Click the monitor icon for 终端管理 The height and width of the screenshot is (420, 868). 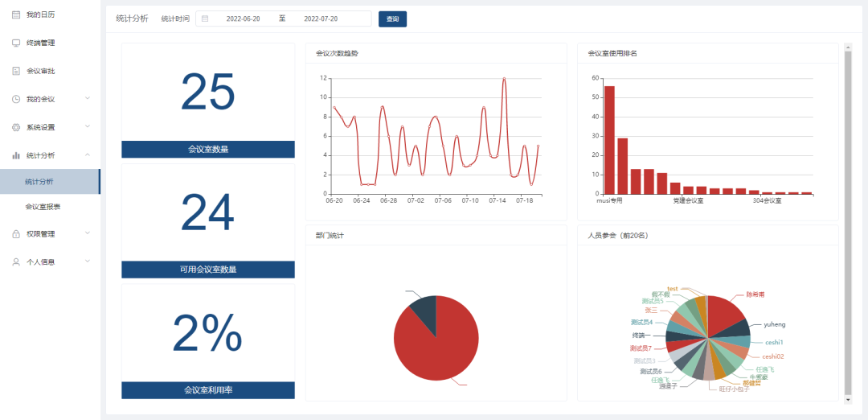click(16, 43)
